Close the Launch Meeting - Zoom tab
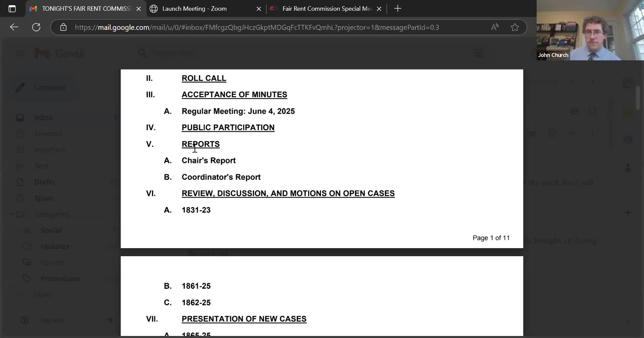The height and width of the screenshot is (338, 644). click(x=259, y=9)
